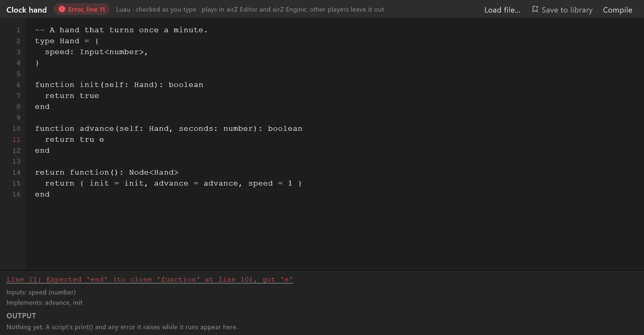Viewport: 644px width, 335px height.
Task: Save script to library
Action: click(562, 10)
